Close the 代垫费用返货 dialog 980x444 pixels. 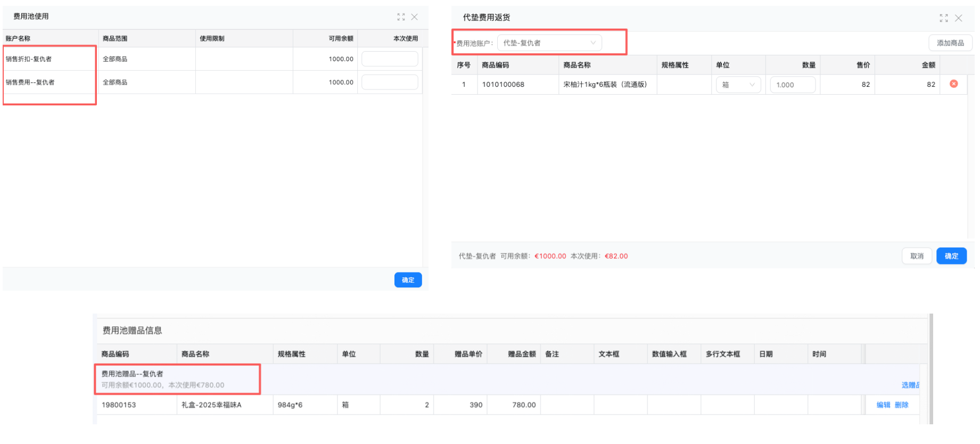pos(959,18)
